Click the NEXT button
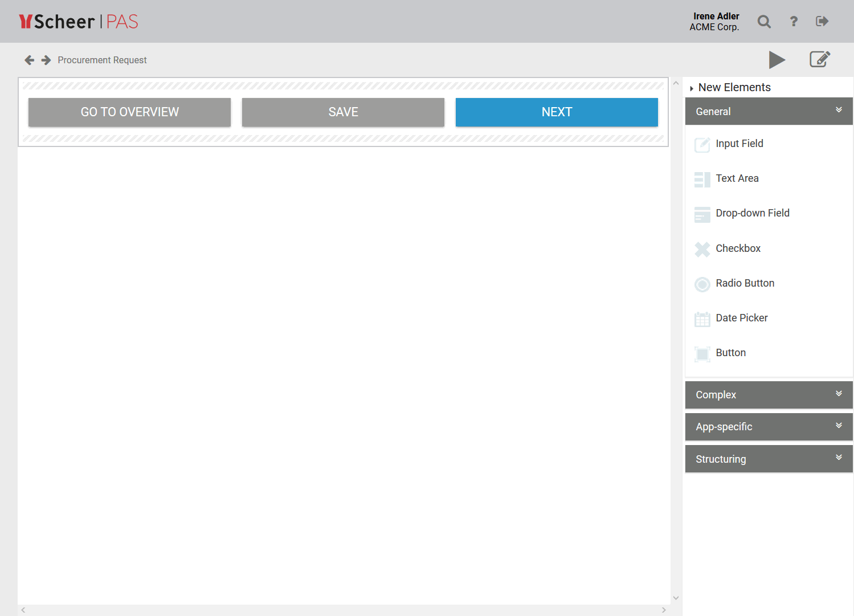The height and width of the screenshot is (616, 854). (x=557, y=112)
